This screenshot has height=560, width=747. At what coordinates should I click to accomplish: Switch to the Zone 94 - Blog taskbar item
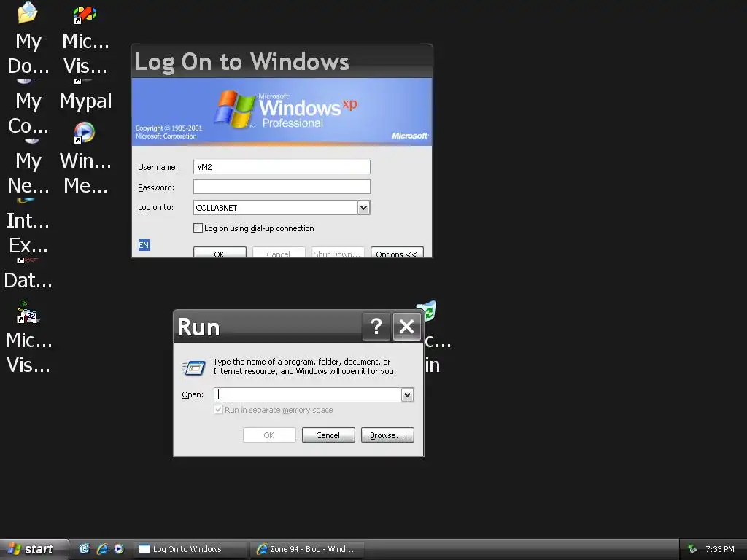307,549
